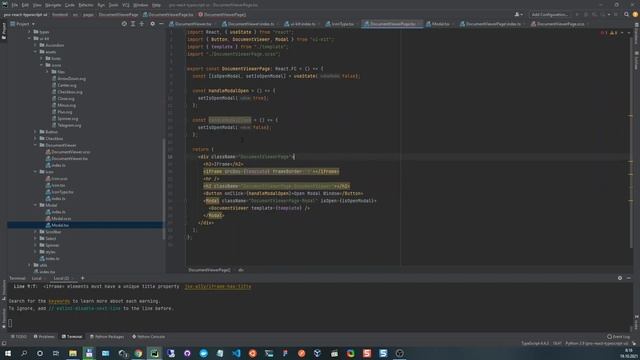
Task: Open the File menu
Action: pyautogui.click(x=15, y=5)
